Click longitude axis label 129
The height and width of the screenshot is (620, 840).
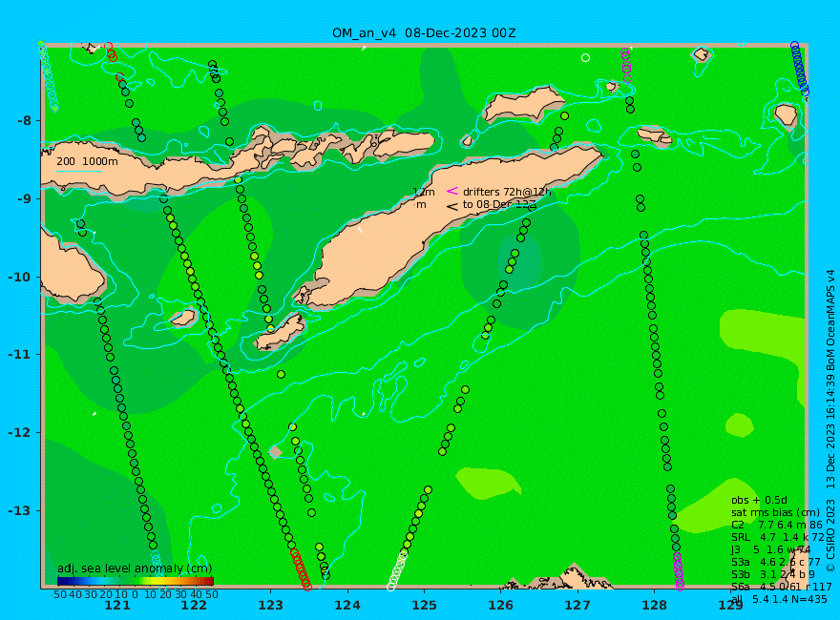coord(731,606)
